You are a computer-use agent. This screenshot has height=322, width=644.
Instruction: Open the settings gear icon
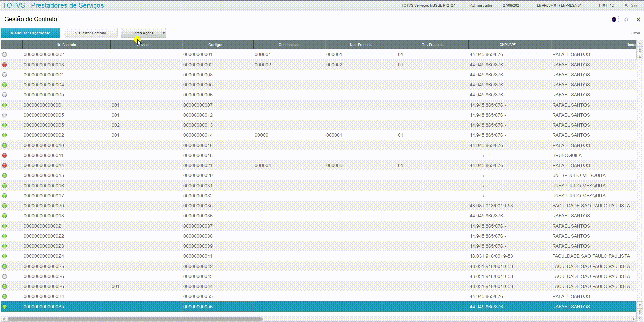[626, 19]
